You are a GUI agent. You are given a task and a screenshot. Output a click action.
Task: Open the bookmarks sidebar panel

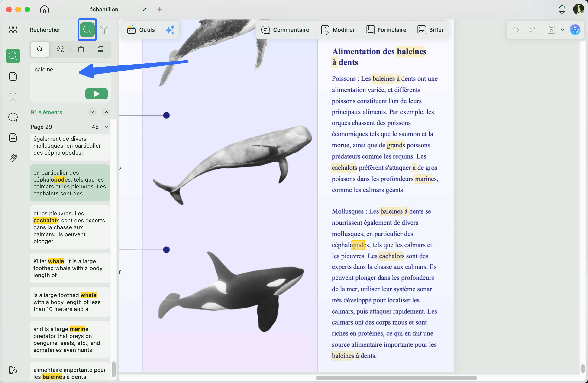point(13,97)
